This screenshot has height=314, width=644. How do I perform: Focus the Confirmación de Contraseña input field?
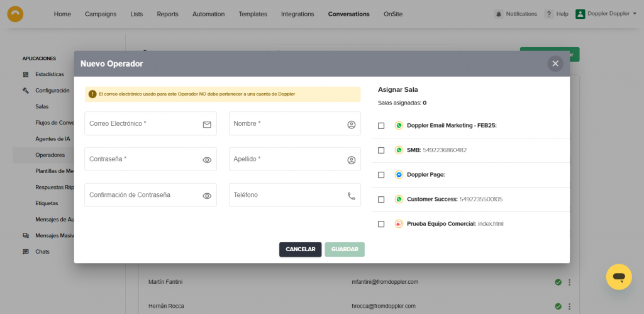pos(150,195)
